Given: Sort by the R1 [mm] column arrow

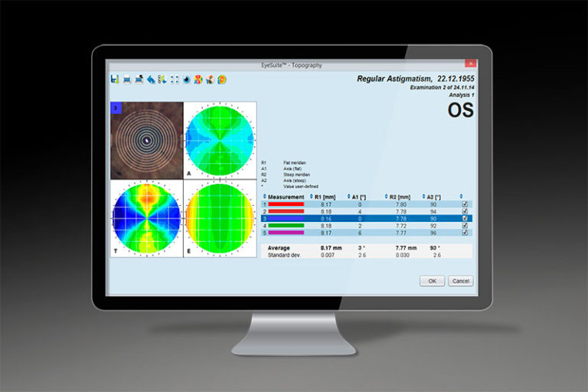Looking at the screenshot, I should click(312, 197).
